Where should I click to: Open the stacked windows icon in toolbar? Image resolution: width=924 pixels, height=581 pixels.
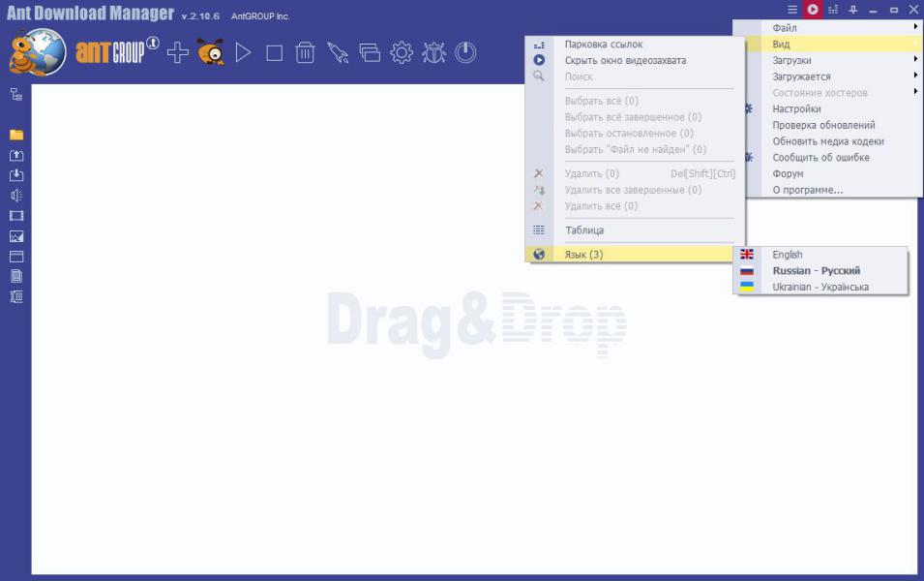coord(370,52)
